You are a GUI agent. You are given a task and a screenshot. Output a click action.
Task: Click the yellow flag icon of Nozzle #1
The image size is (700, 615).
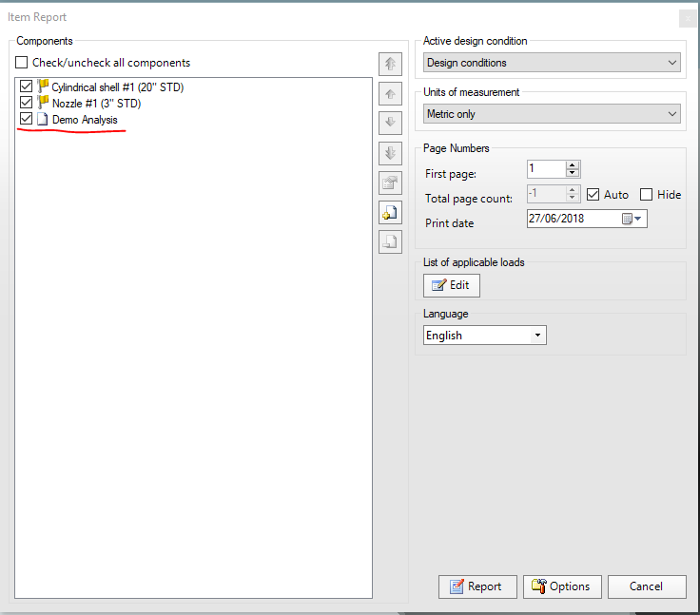tap(43, 103)
